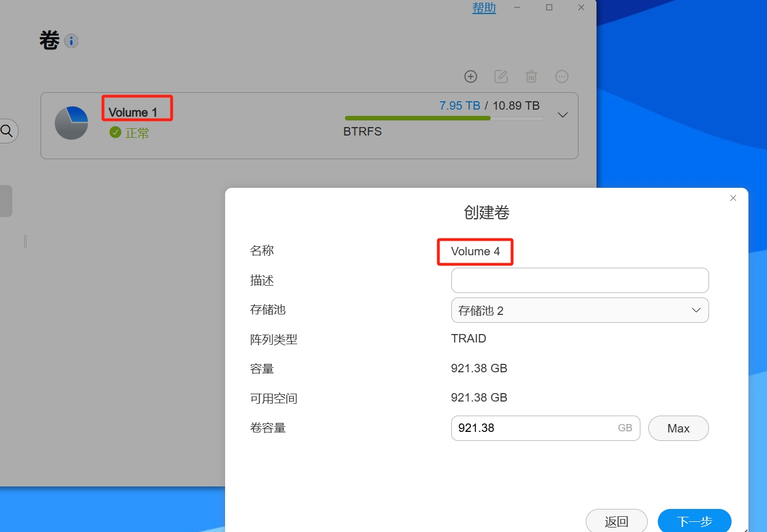Close the storage manager window
767x532 pixels.
pos(581,7)
